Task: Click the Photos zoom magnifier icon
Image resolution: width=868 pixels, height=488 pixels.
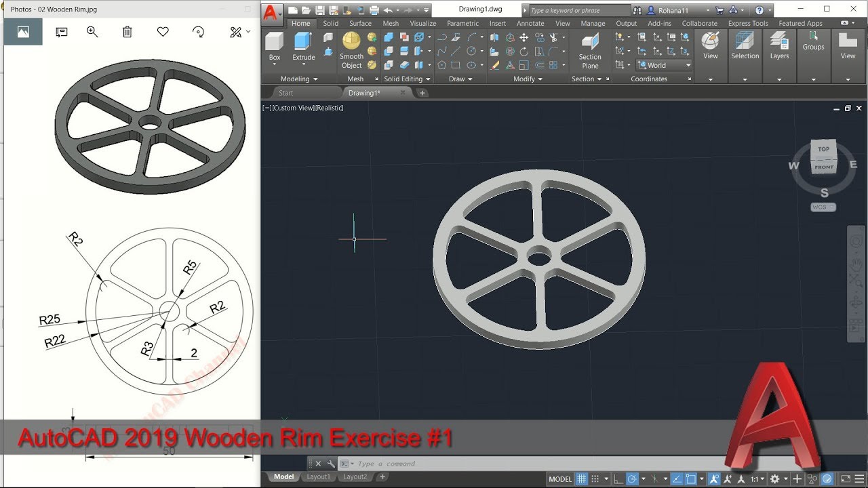Action: point(92,32)
